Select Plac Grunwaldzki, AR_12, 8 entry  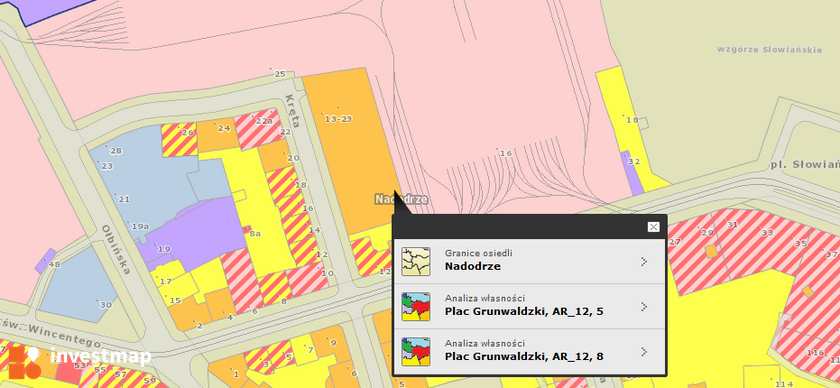click(530, 352)
